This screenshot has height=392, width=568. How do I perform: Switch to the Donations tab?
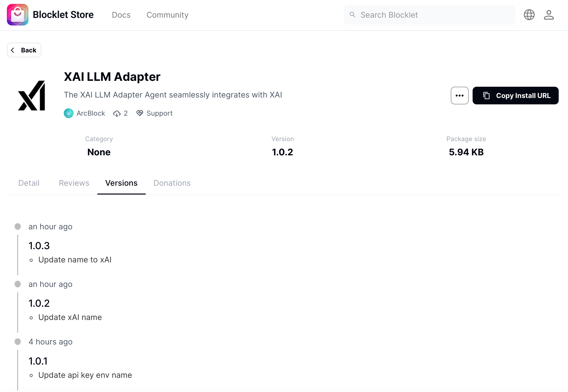coord(172,183)
